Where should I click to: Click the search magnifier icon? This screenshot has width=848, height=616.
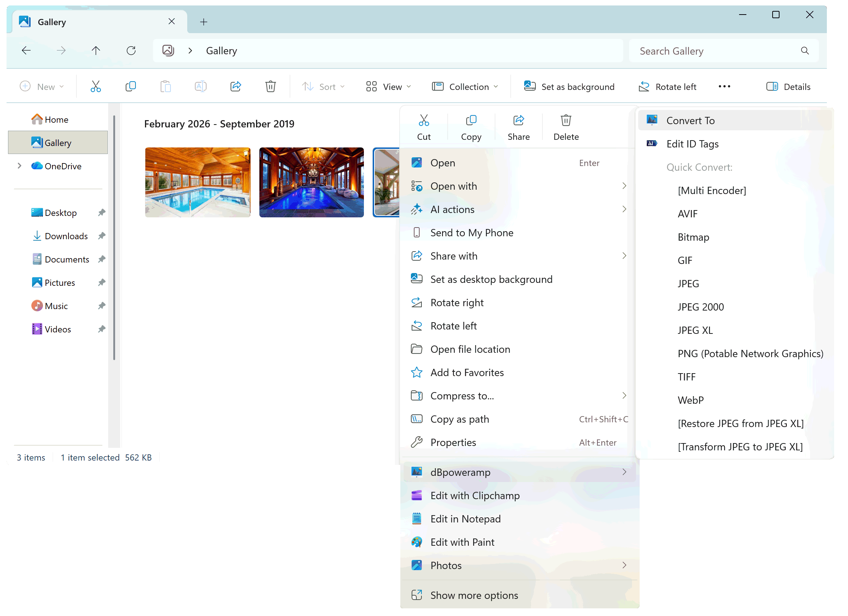[x=805, y=51]
